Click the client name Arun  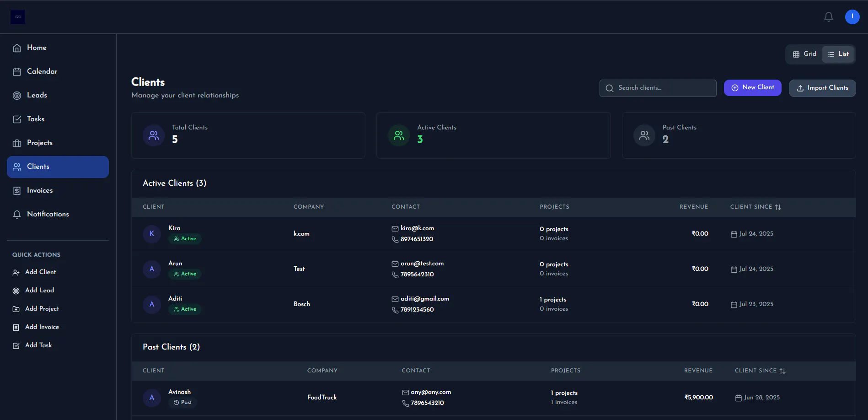pos(175,264)
